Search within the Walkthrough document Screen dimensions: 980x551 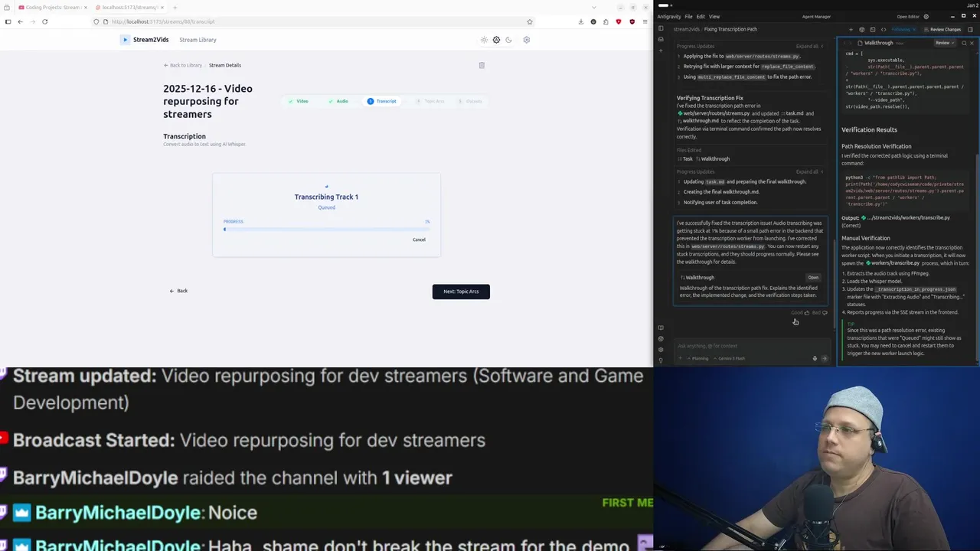[x=964, y=43]
